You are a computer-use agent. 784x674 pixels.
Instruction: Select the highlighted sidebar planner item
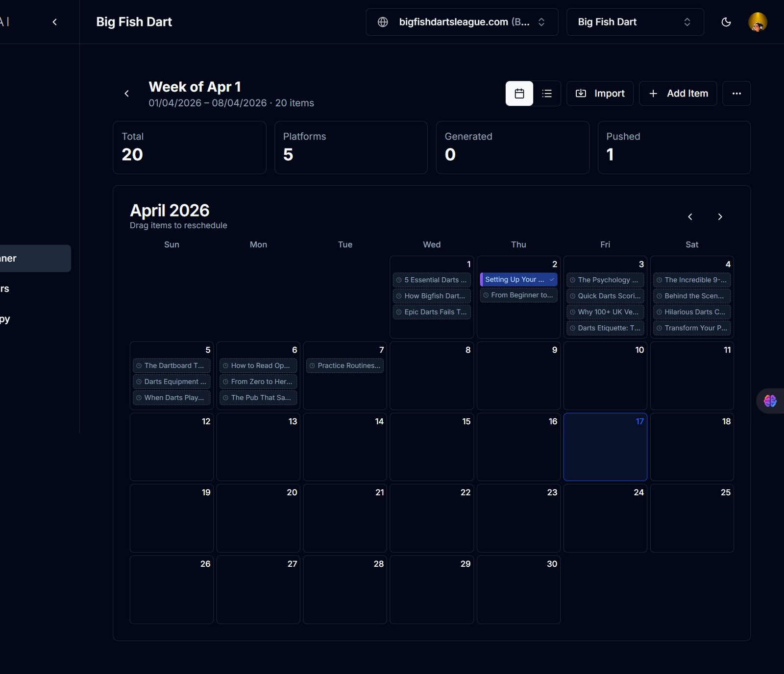(x=34, y=258)
